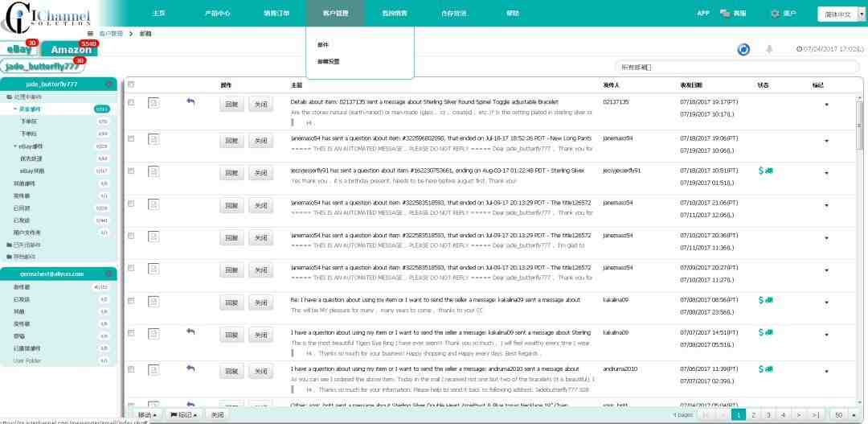The image size is (868, 424).
Task: Open email icon for janemaoo54 07/18 message
Action: pos(154,139)
